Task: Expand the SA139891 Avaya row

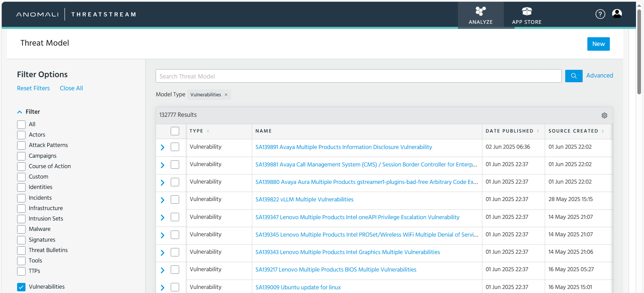Action: click(162, 147)
